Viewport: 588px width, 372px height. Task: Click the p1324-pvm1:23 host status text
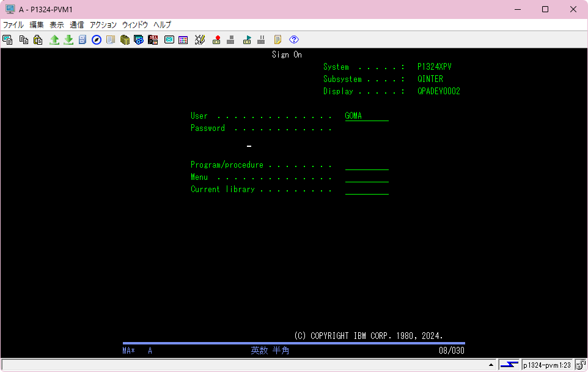tap(547, 365)
